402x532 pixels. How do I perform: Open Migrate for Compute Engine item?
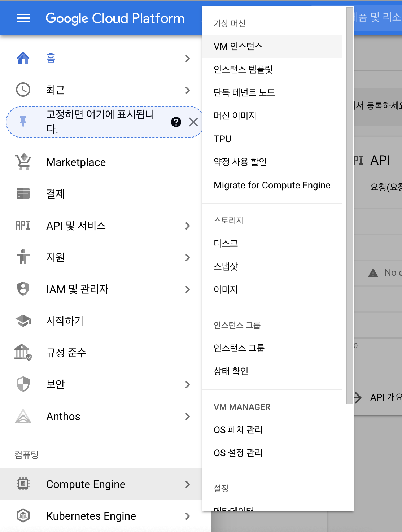272,185
